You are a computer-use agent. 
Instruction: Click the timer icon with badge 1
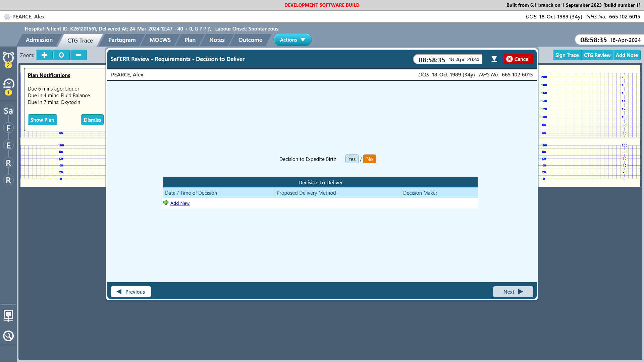[x=8, y=86]
